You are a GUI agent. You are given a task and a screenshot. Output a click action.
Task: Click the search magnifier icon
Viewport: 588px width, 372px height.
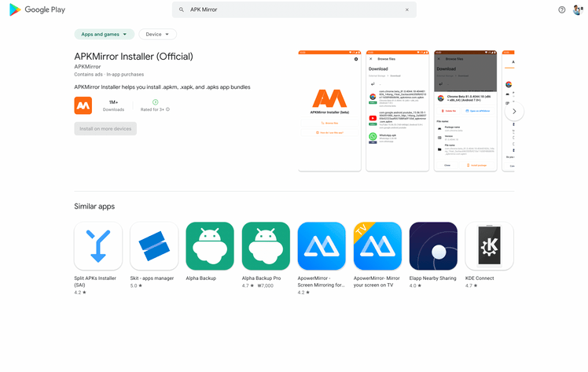click(x=182, y=9)
